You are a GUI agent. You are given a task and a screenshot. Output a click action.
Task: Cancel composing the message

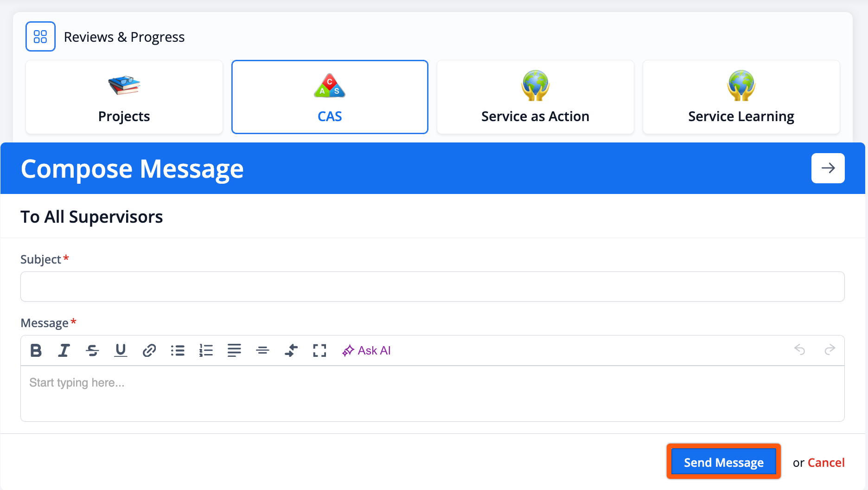click(826, 463)
